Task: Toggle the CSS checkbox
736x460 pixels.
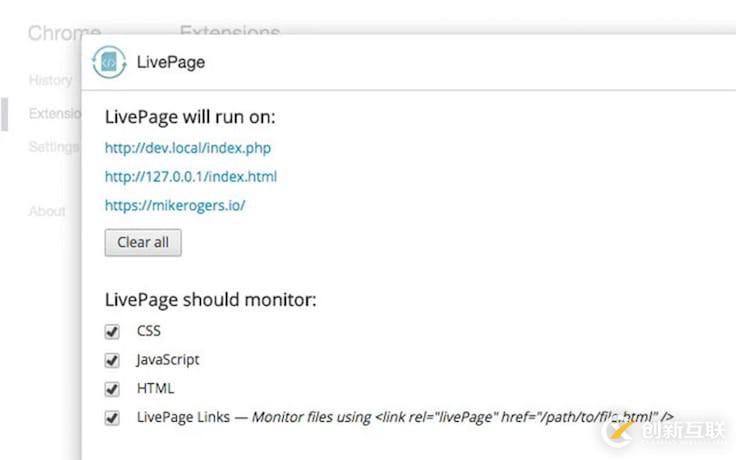Action: 112,331
